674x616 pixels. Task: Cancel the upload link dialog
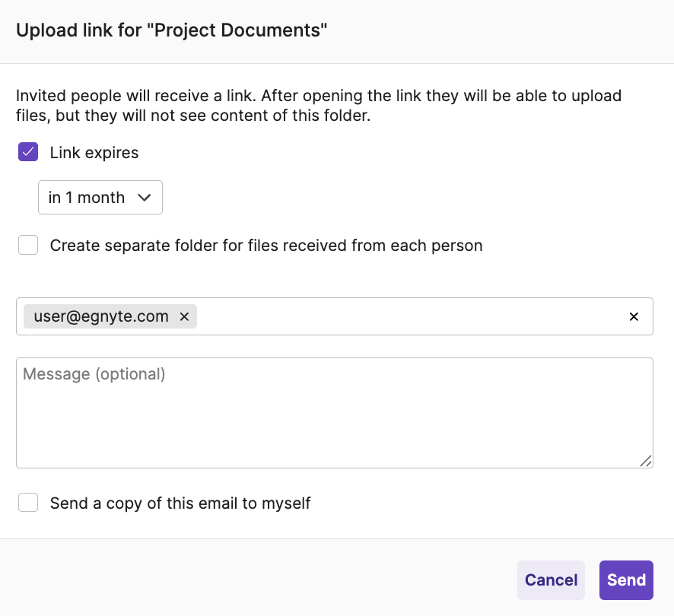pyautogui.click(x=551, y=579)
